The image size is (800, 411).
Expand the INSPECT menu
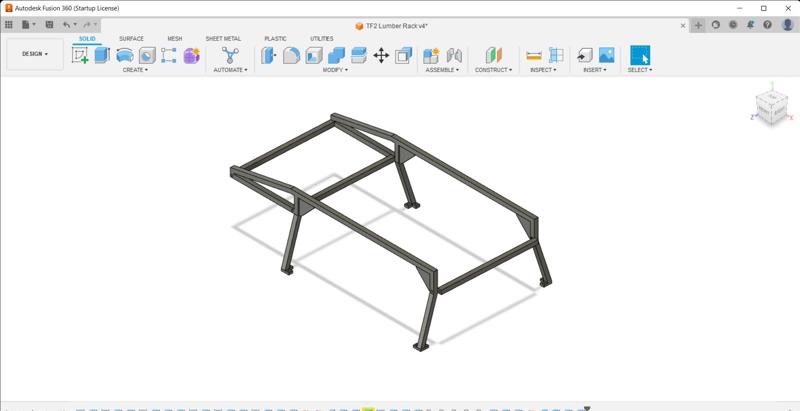[x=543, y=70]
